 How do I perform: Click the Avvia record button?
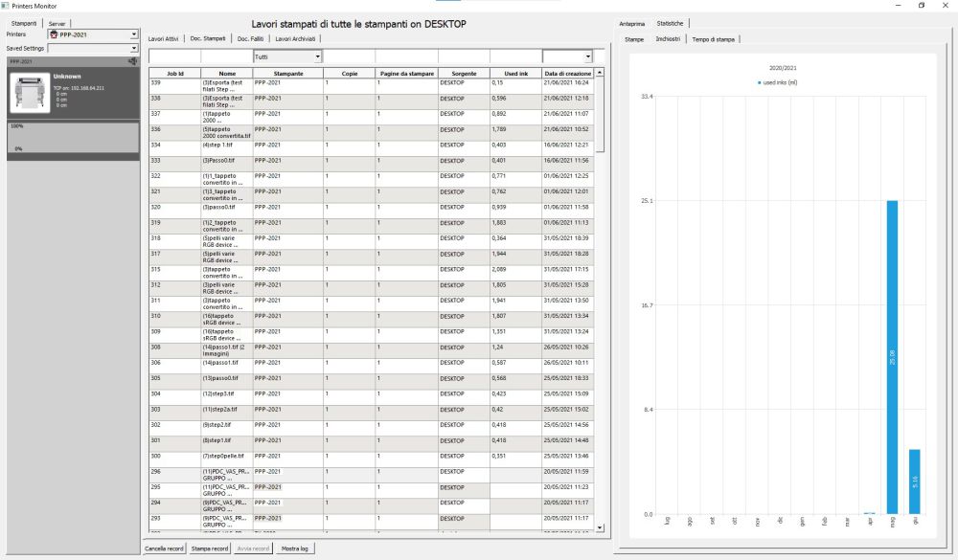click(253, 549)
